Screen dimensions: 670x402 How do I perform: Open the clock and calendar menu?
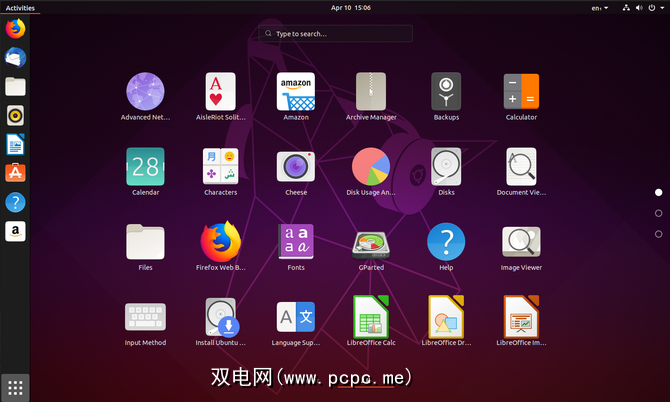click(x=350, y=8)
